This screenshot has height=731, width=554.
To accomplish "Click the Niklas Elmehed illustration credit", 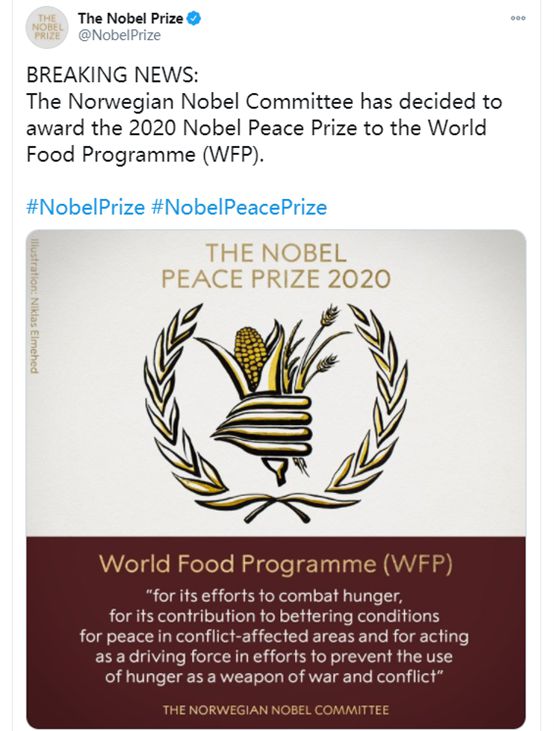I will tap(33, 306).
